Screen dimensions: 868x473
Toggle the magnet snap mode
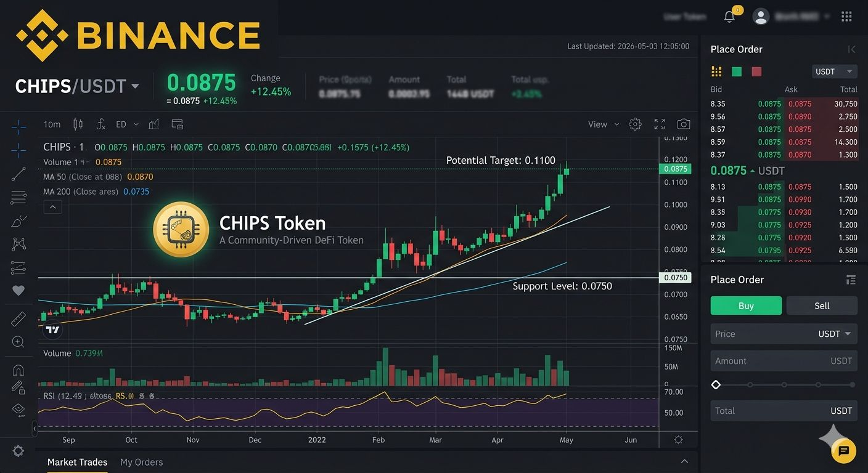tap(18, 370)
